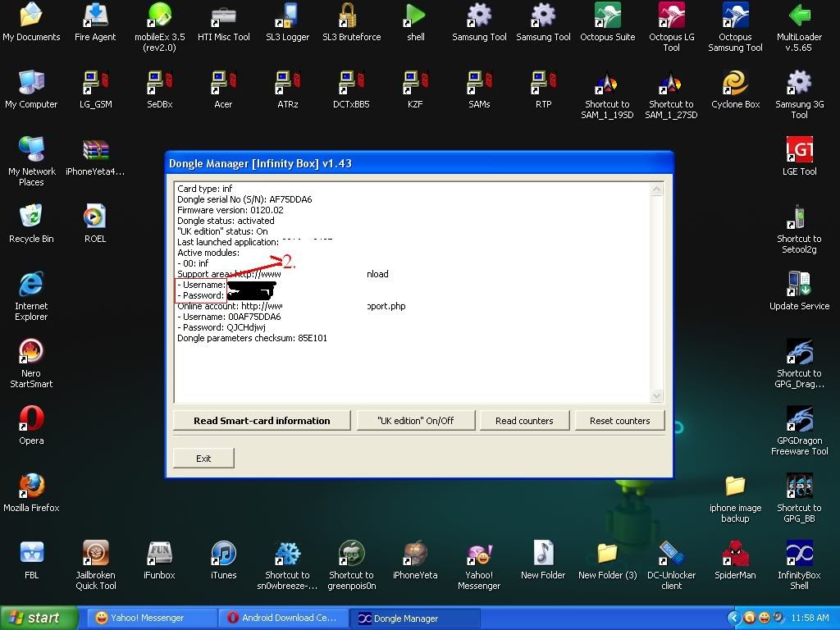Click the Read counters button
This screenshot has width=840, height=630.
pos(524,421)
